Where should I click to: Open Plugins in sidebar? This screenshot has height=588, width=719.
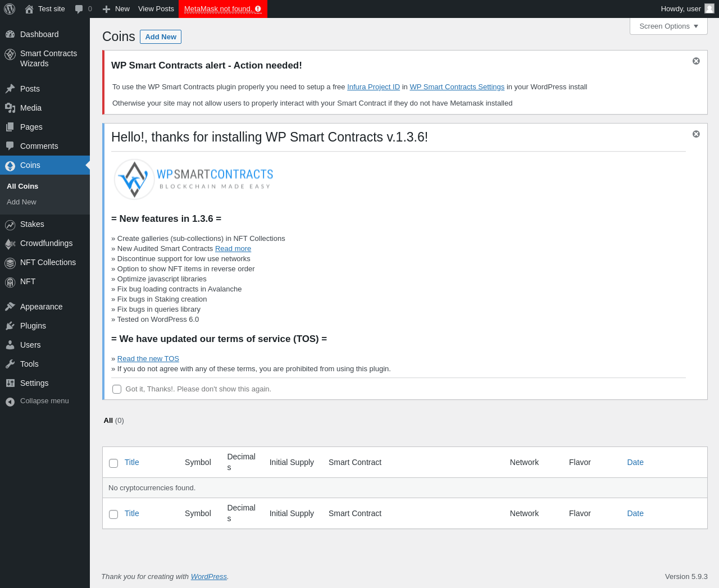point(45,326)
